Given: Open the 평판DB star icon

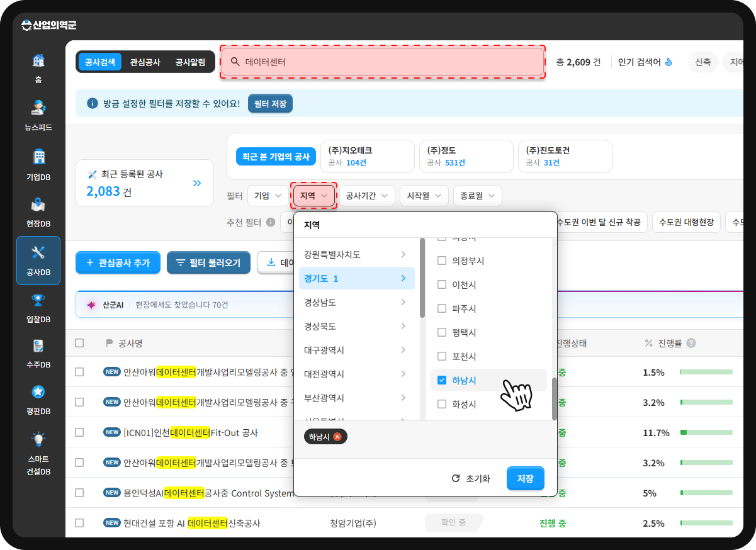Looking at the screenshot, I should tap(38, 392).
